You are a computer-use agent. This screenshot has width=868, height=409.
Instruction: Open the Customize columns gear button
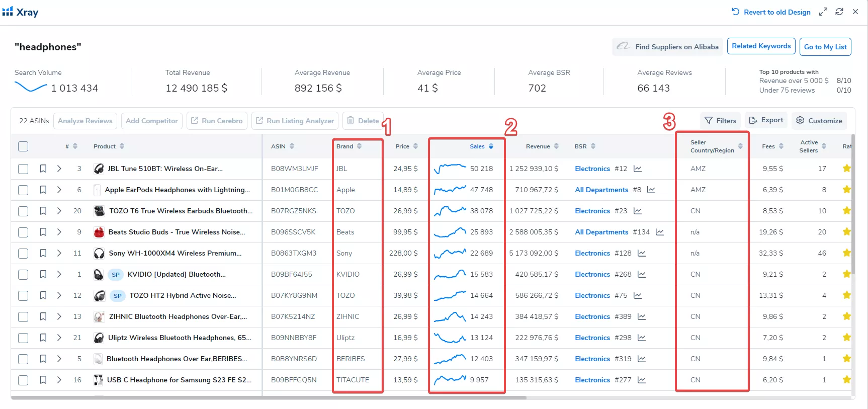click(819, 121)
